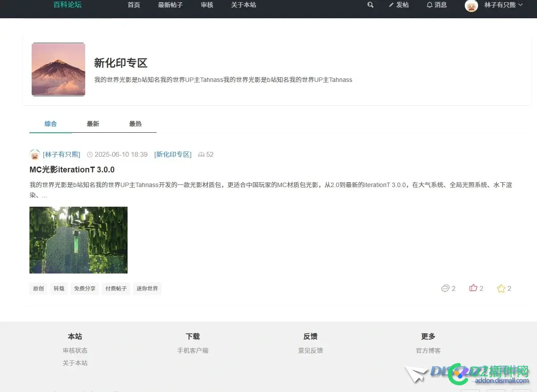Open the 手机客户端 download link
537x392 pixels.
(x=192, y=351)
